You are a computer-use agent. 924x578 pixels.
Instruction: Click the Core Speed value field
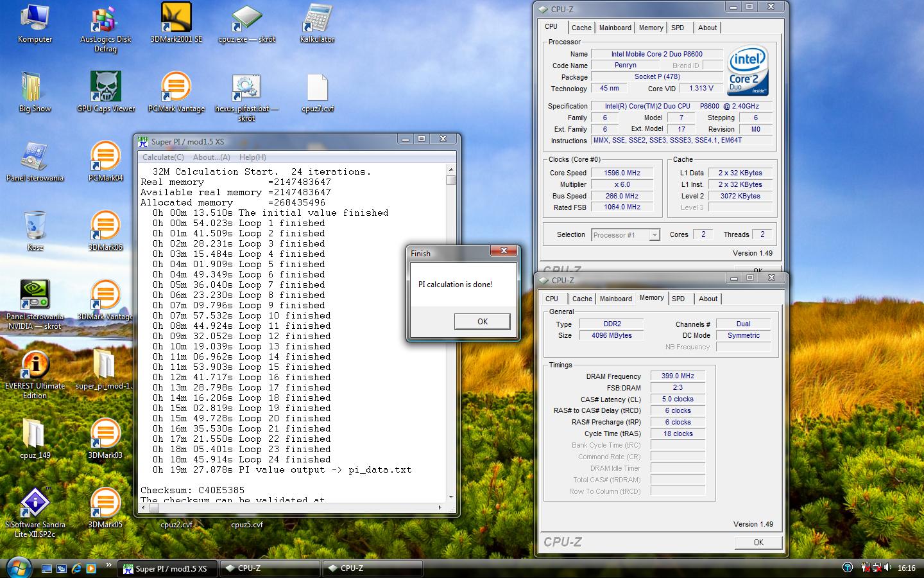622,173
